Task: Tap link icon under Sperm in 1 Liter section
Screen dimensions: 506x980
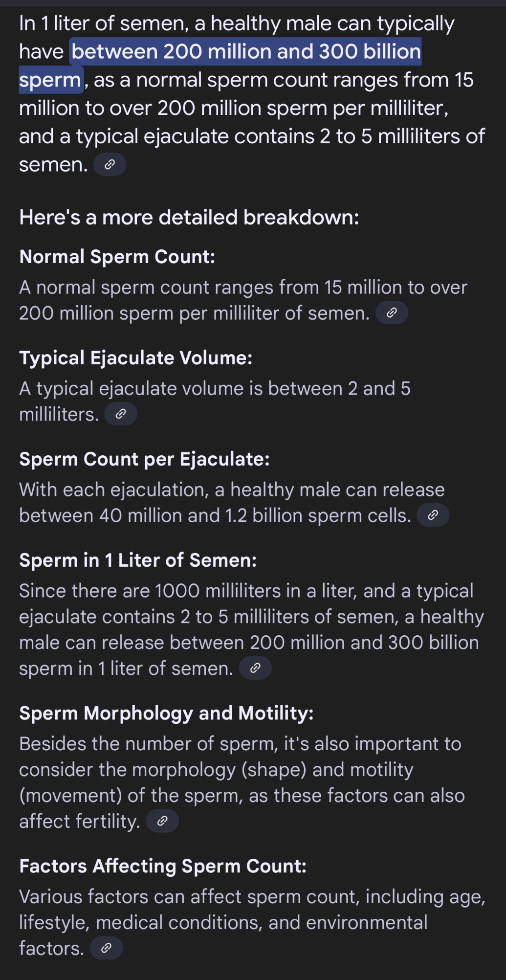Action: point(255,668)
